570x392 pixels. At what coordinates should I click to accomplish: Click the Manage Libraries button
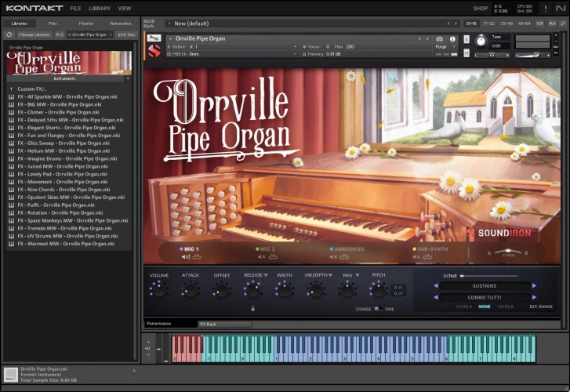(x=34, y=34)
